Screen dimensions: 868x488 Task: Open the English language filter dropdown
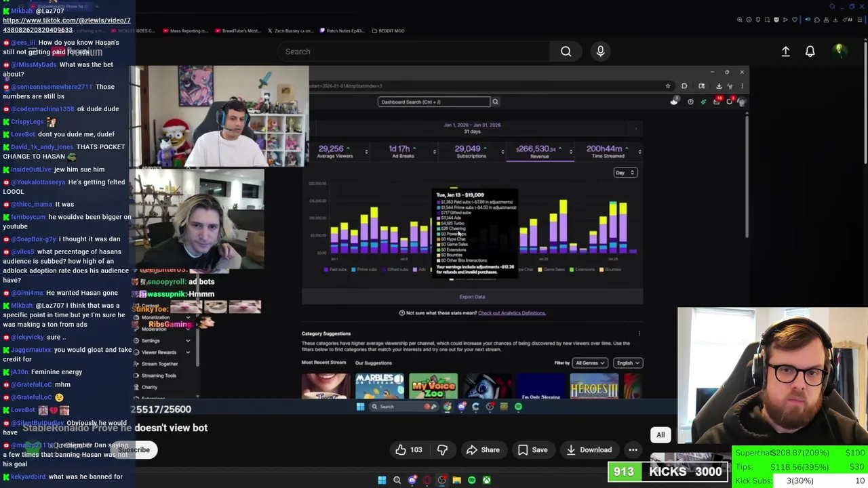pyautogui.click(x=628, y=363)
